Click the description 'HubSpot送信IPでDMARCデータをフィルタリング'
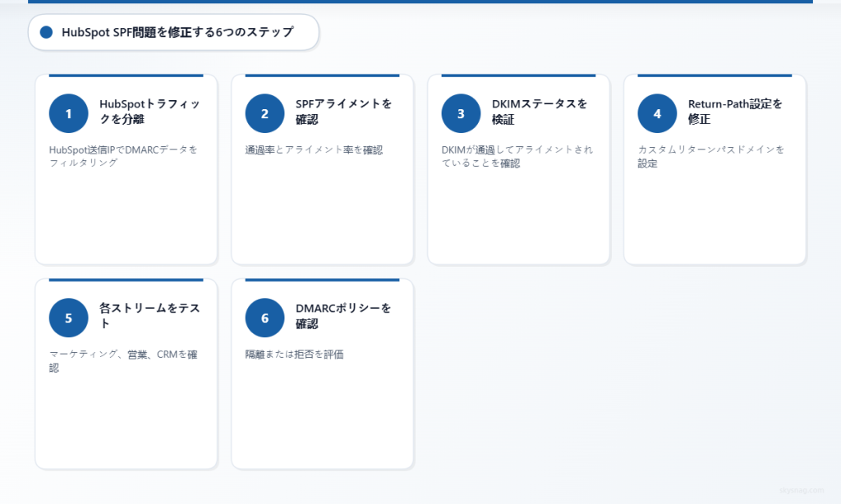Viewport: 841px width, 504px height. coord(123,156)
